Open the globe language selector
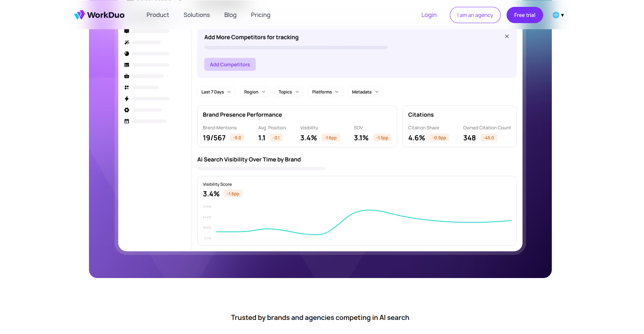644x334 pixels. [x=558, y=15]
